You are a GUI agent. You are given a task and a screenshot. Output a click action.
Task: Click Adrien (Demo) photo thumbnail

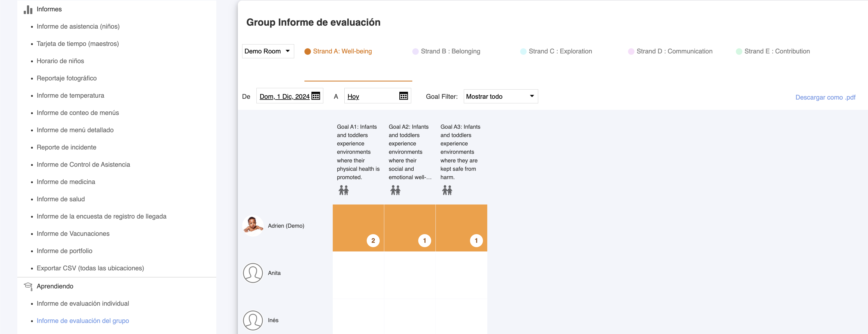(253, 226)
